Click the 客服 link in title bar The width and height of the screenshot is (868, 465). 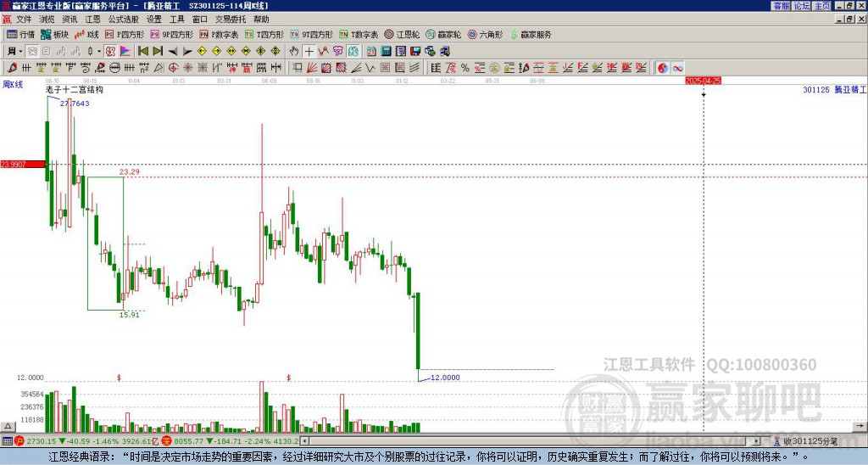[x=781, y=6]
